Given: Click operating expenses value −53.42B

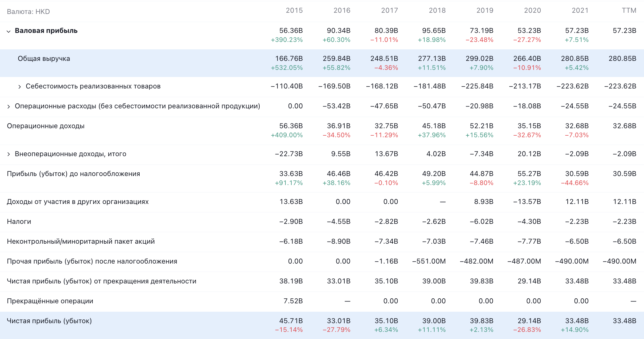Looking at the screenshot, I should [x=336, y=106].
